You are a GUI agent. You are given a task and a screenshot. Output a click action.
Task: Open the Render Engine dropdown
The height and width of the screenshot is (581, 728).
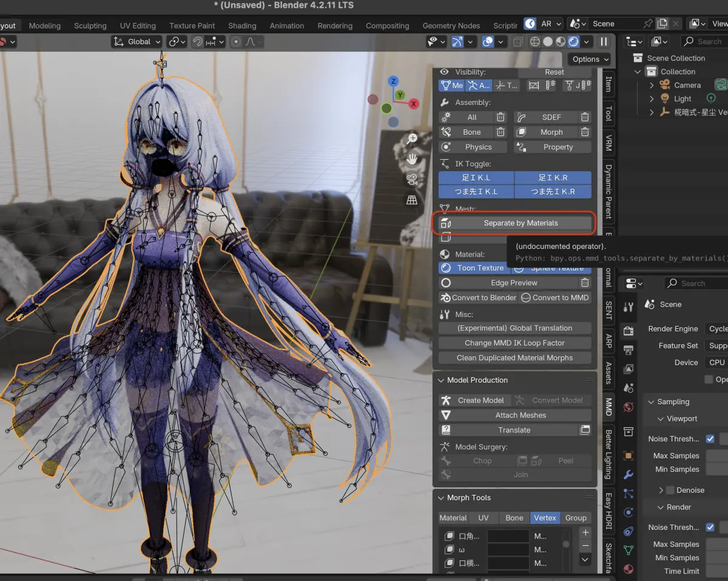click(716, 328)
